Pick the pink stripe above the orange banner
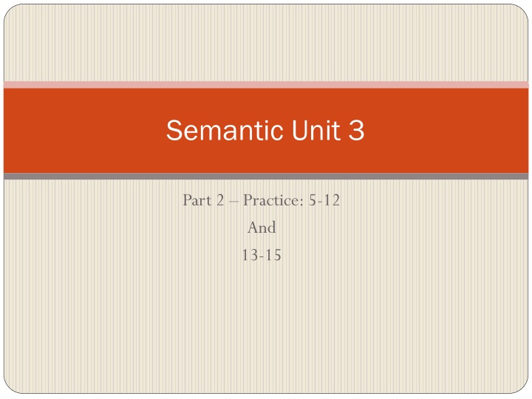This screenshot has width=532, height=399. pos(266,85)
